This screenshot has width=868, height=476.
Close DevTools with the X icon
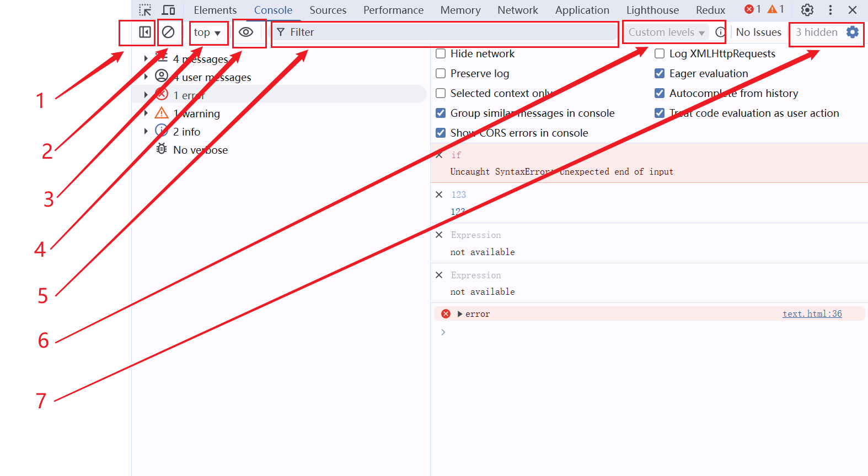853,10
